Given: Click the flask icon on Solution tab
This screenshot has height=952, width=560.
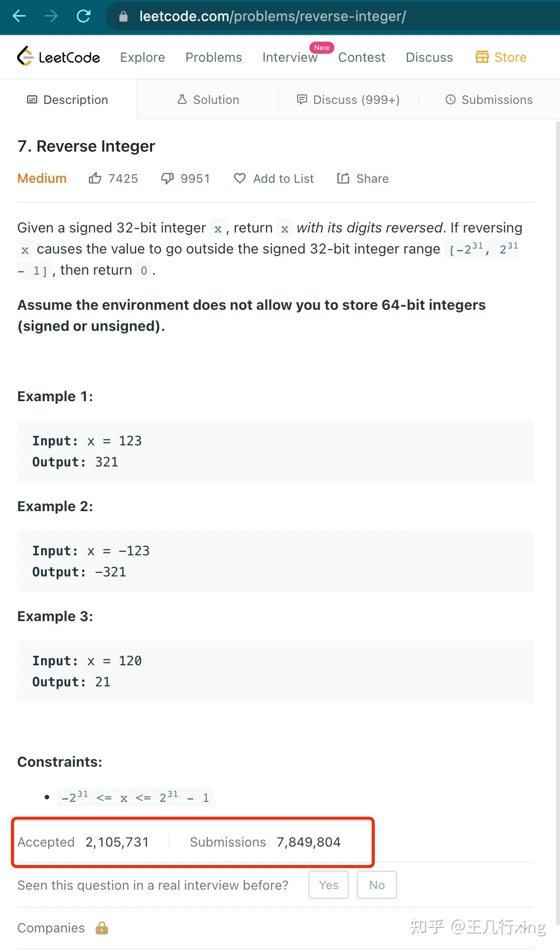Looking at the screenshot, I should click(182, 99).
